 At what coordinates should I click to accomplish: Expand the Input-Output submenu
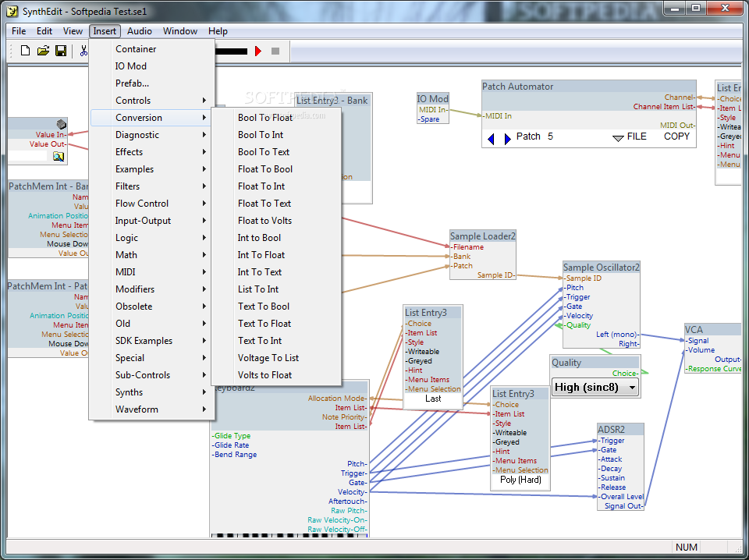coord(152,221)
